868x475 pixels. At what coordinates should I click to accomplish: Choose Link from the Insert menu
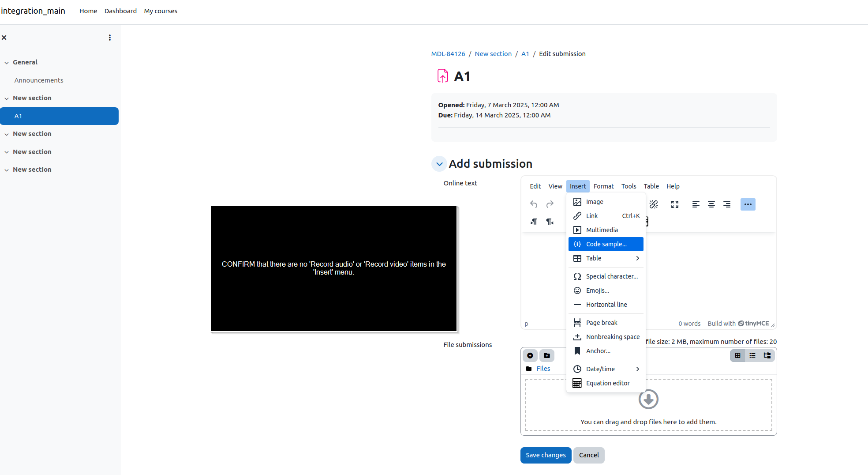pos(606,216)
